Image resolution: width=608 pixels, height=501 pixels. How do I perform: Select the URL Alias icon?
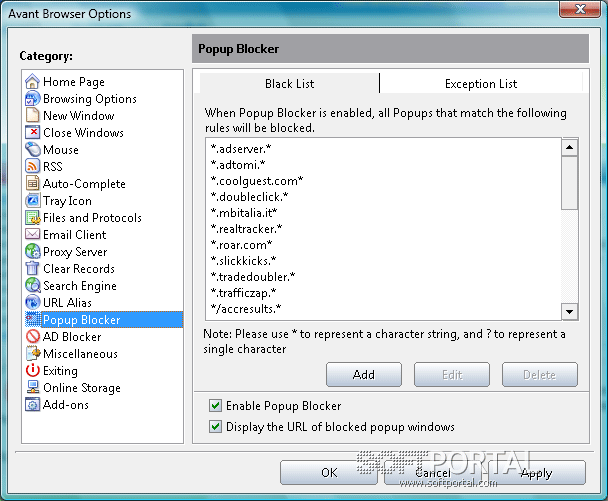point(33,302)
